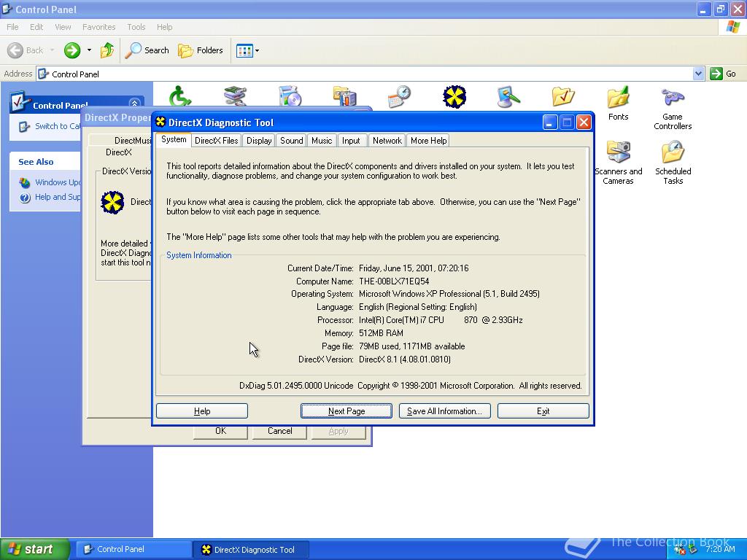
Task: Select the DirectMusic tab in DirectX Properties
Action: (x=122, y=141)
